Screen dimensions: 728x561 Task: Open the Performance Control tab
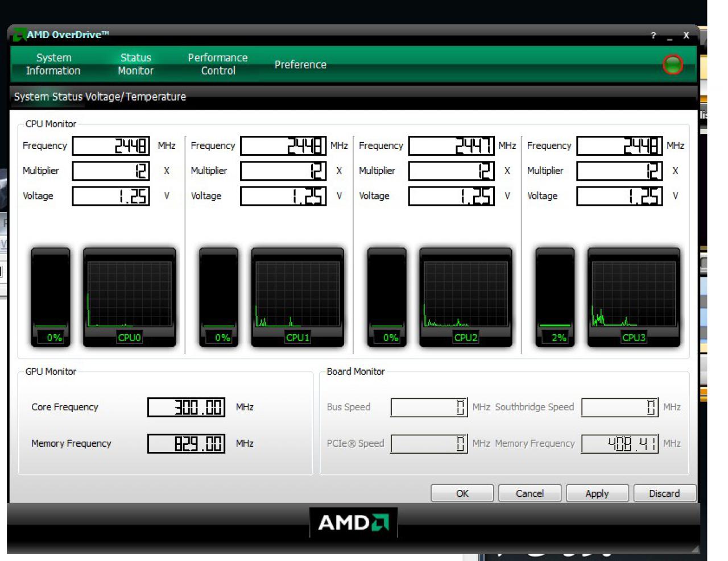(x=218, y=64)
